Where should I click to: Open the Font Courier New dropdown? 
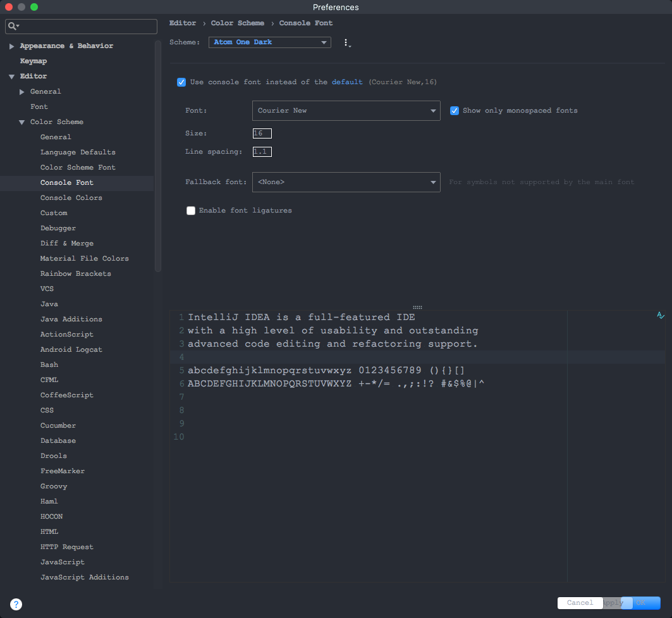click(346, 111)
